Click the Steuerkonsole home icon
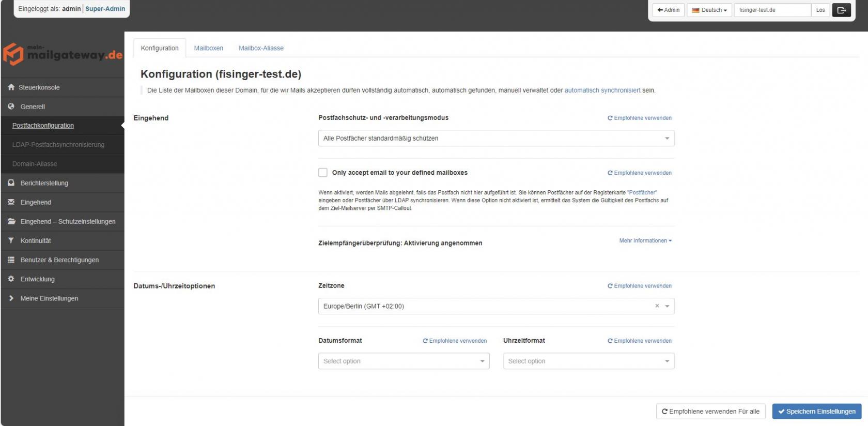The height and width of the screenshot is (426, 868). (x=11, y=87)
